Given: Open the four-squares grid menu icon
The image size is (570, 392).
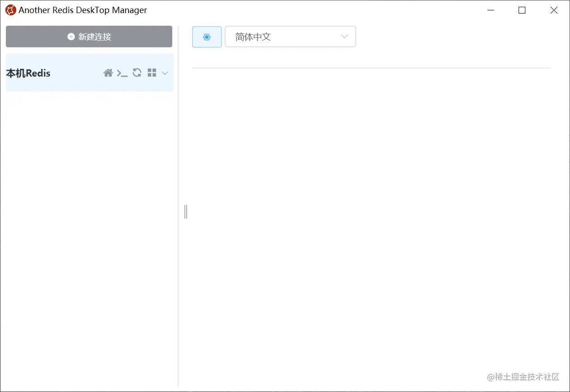Looking at the screenshot, I should tap(152, 73).
